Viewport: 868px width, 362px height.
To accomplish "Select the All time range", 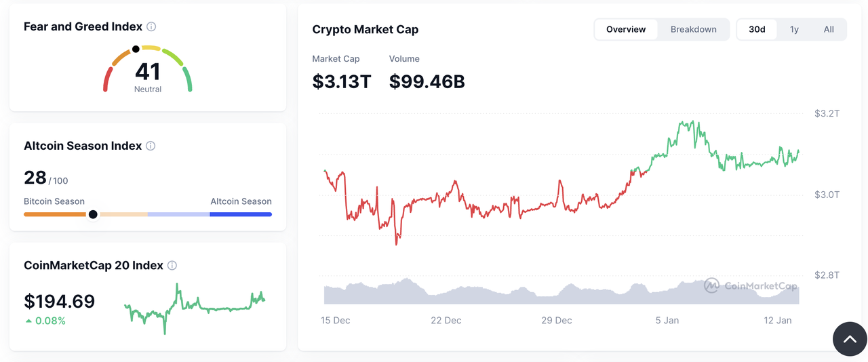I will [x=829, y=29].
